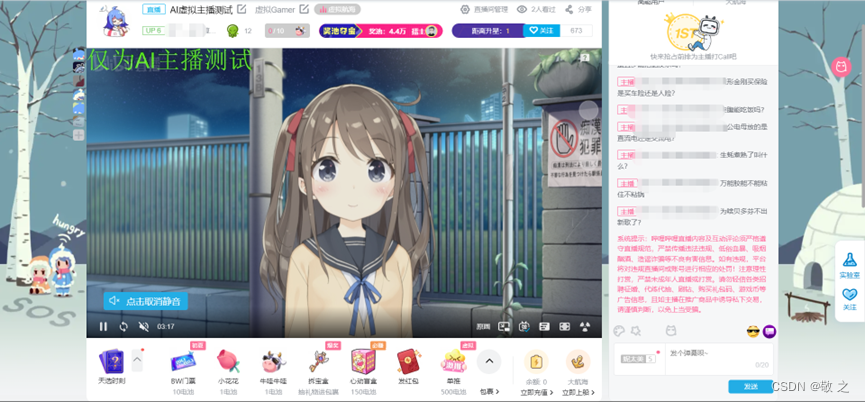Open 立即上船 boarding link
Viewport: 865px width, 402px height.
[578, 392]
